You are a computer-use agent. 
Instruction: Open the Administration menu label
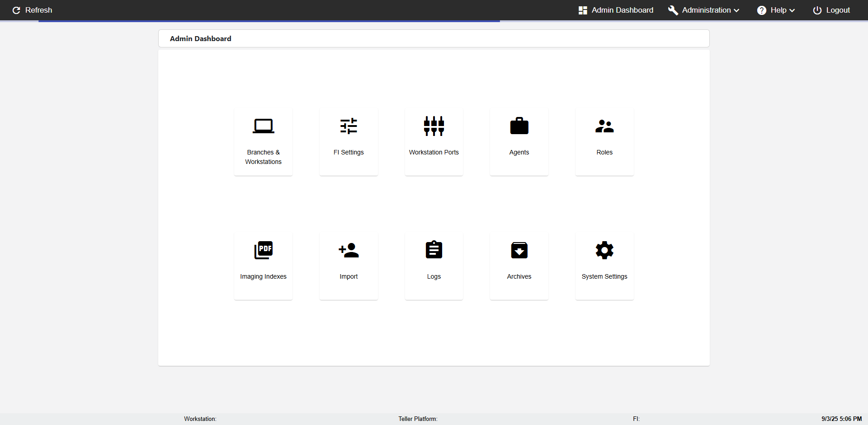tap(706, 10)
